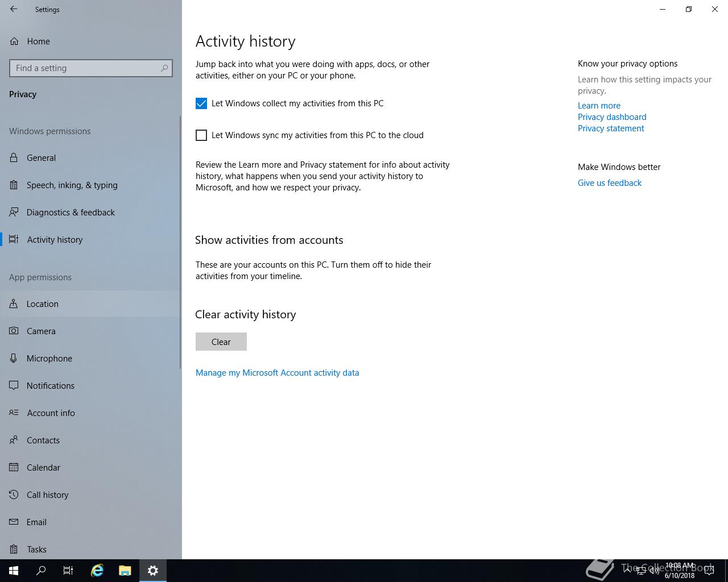Open Calendar permissions
Viewport: 728px width, 582px height.
click(x=91, y=468)
